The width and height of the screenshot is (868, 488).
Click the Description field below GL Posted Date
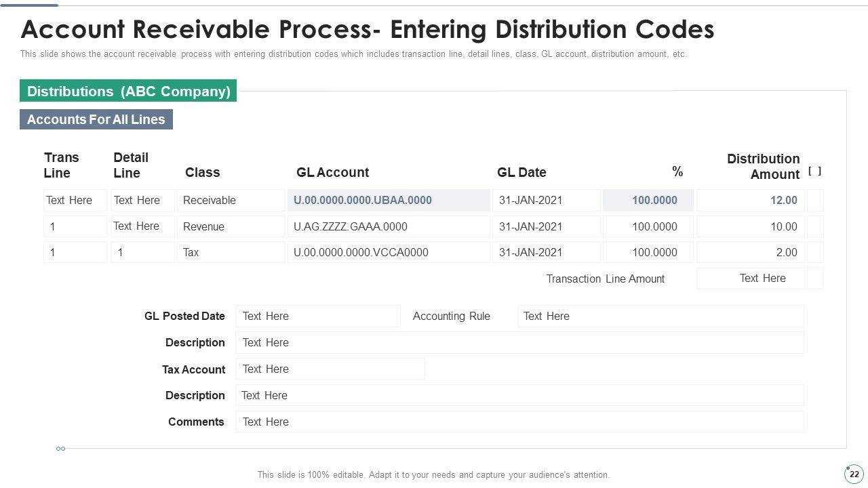tap(519, 343)
